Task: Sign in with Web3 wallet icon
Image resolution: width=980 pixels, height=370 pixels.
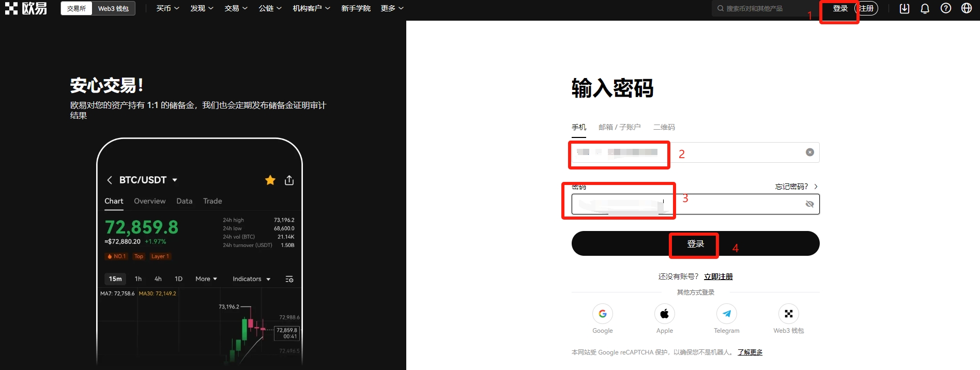Action: [789, 314]
